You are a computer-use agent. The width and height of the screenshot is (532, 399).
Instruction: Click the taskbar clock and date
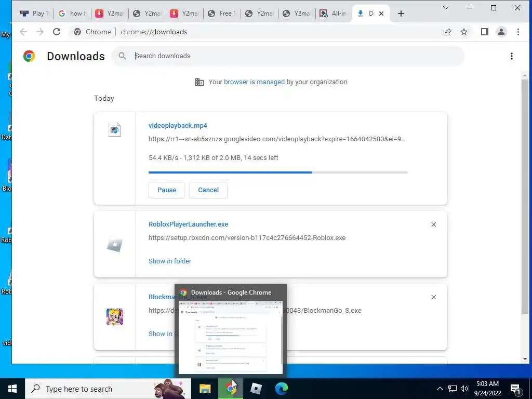tap(487, 389)
